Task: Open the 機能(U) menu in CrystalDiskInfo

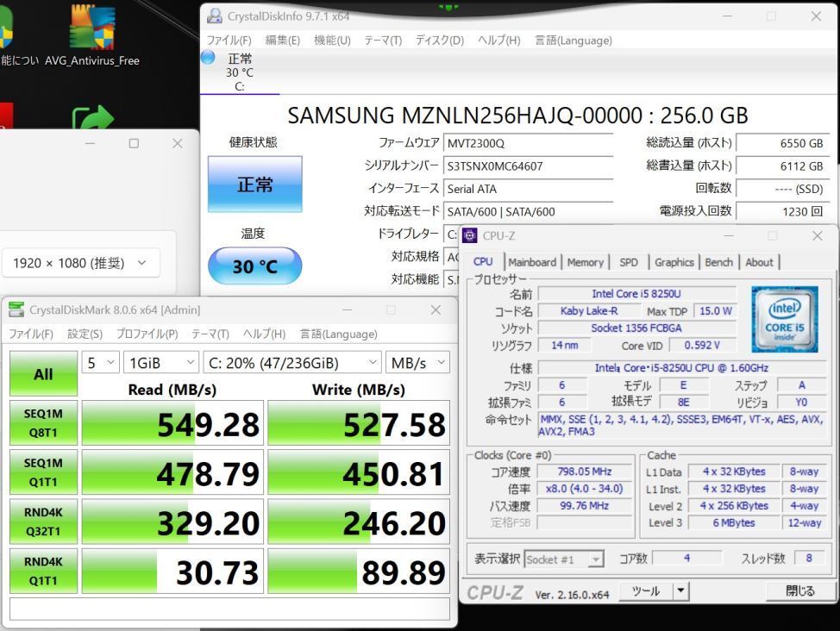Action: tap(331, 40)
